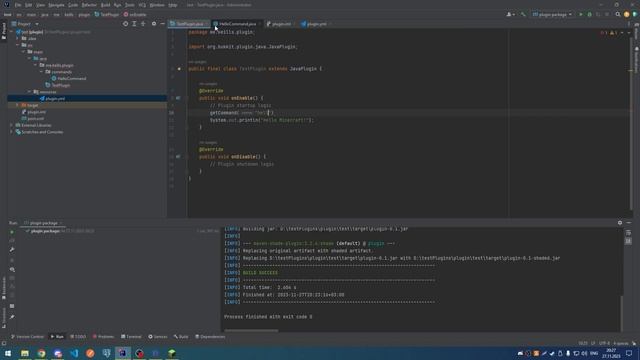This screenshot has width=640, height=360.
Task: Rerun using green icon in Run panel
Action: click(x=12, y=232)
